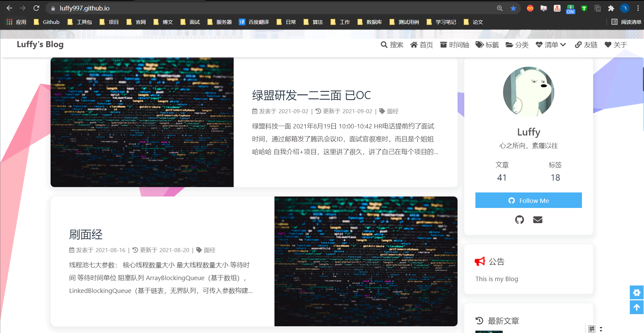
Task: Open the page zoom magnifier icon
Action: point(500,8)
